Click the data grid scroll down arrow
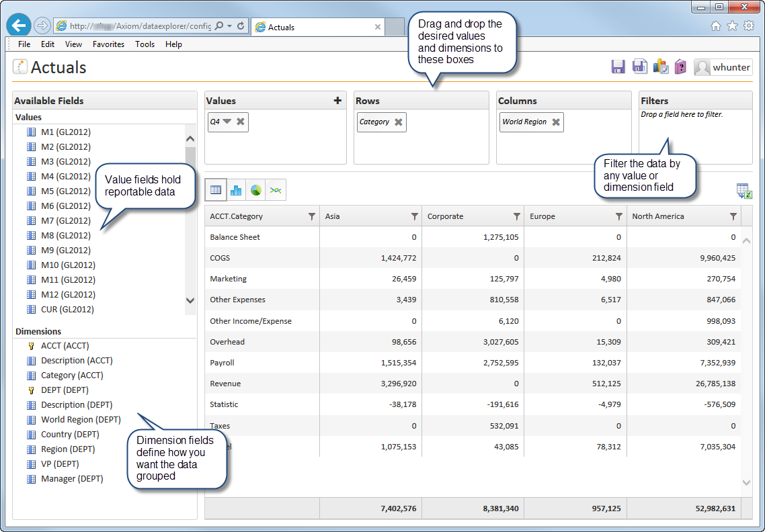 pyautogui.click(x=746, y=482)
